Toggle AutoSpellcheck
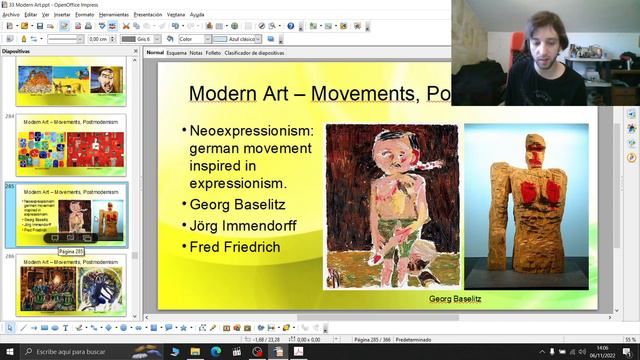The image size is (640, 360). pyautogui.click(x=112, y=26)
